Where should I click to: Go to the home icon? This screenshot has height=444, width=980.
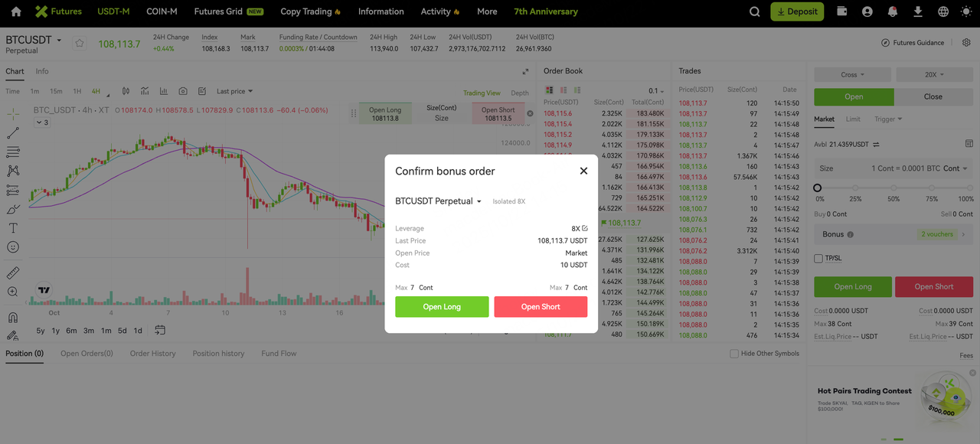pos(16,11)
